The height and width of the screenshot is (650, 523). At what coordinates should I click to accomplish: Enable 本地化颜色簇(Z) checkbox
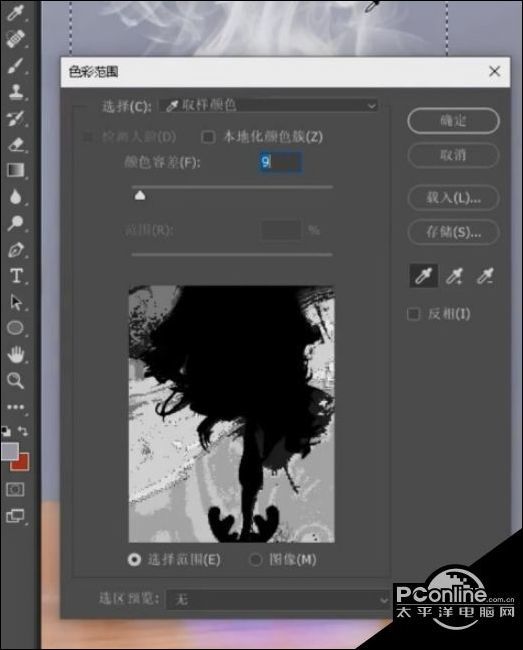tap(208, 137)
